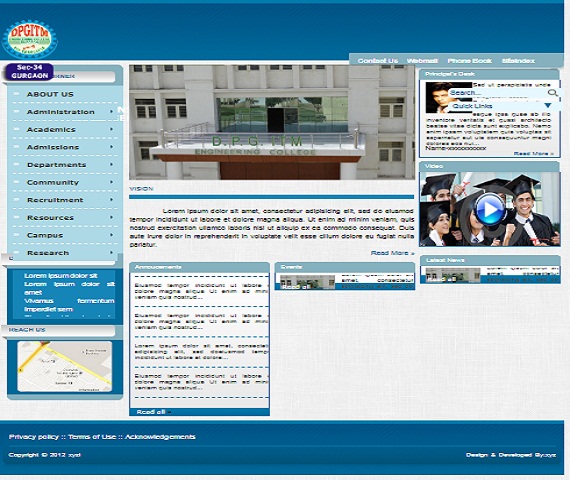Click the DPGITM college logo
570x480 pixels.
30,39
